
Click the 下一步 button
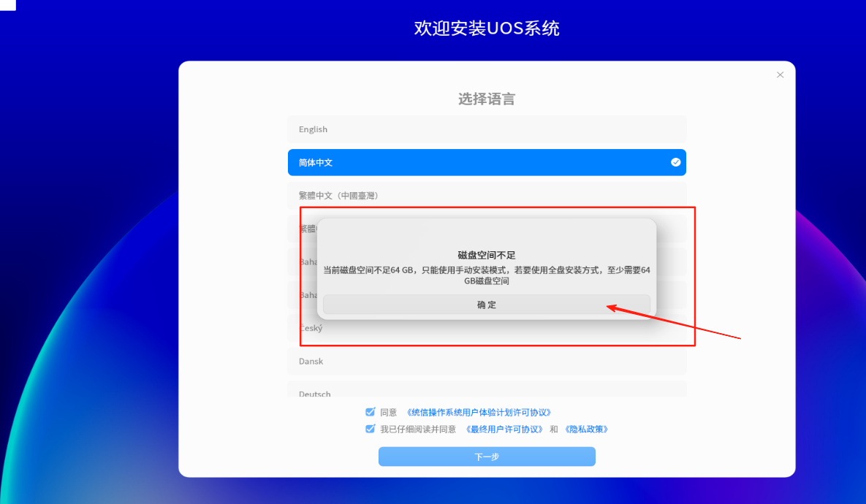(x=487, y=457)
